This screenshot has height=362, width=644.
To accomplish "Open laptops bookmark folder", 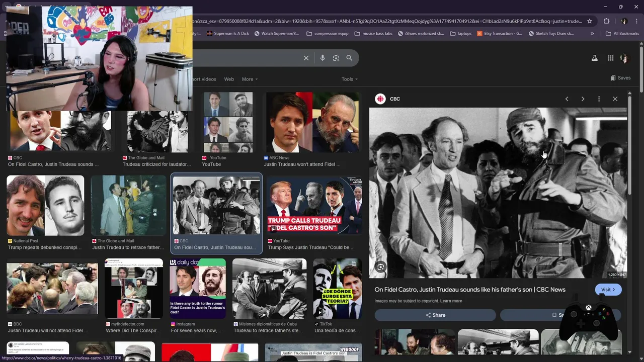I will tap(460, 34).
